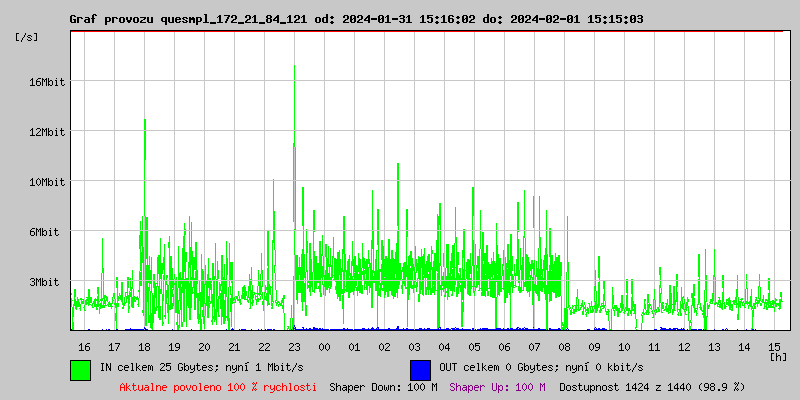This screenshot has width=800, height=400.
Task: Click the 00 midnight marker on x-axis
Action: point(324,346)
